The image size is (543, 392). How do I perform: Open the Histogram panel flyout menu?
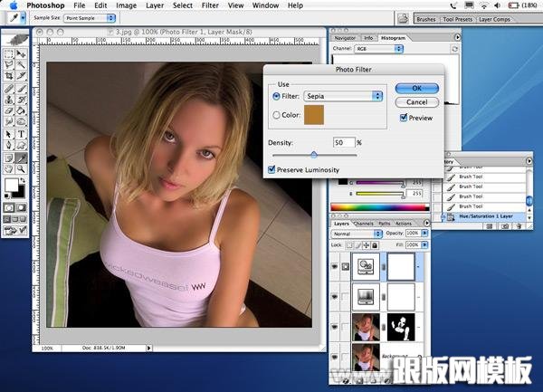point(457,37)
